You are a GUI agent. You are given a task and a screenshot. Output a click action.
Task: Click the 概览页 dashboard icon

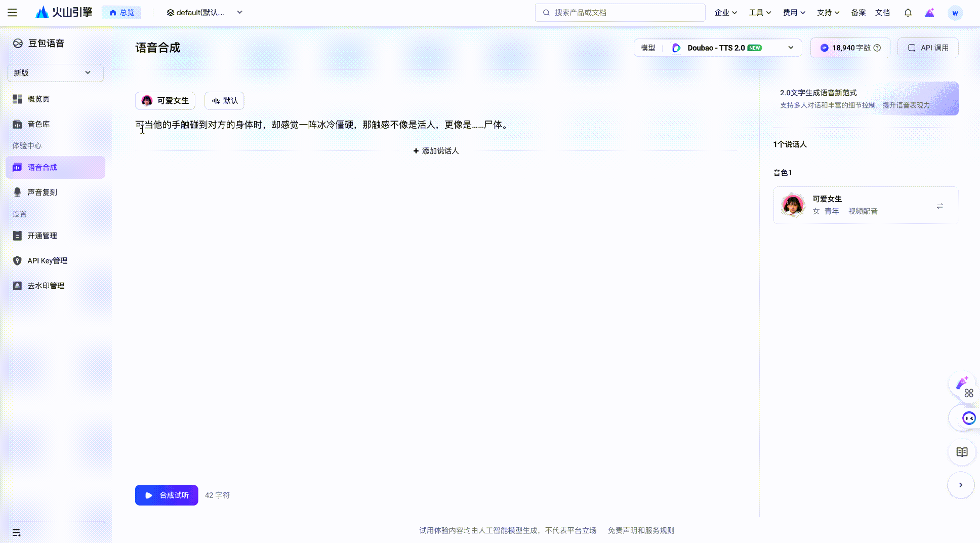coord(17,99)
